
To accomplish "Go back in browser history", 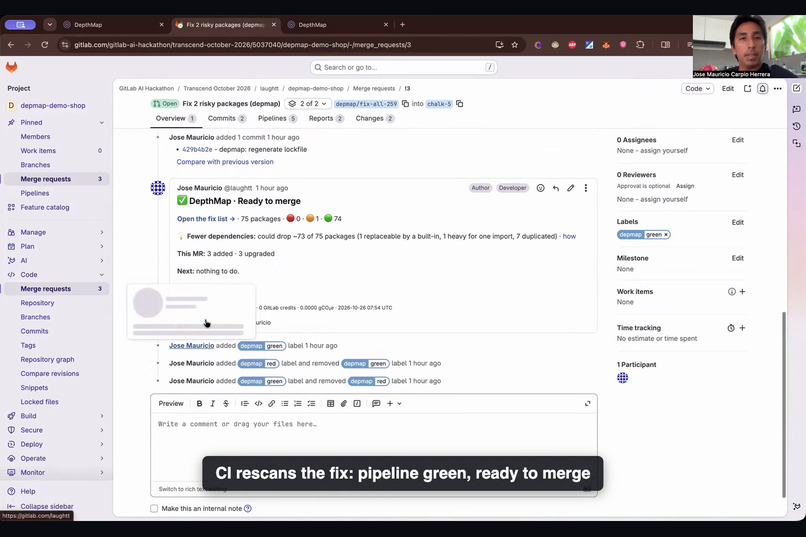I will (x=11, y=45).
